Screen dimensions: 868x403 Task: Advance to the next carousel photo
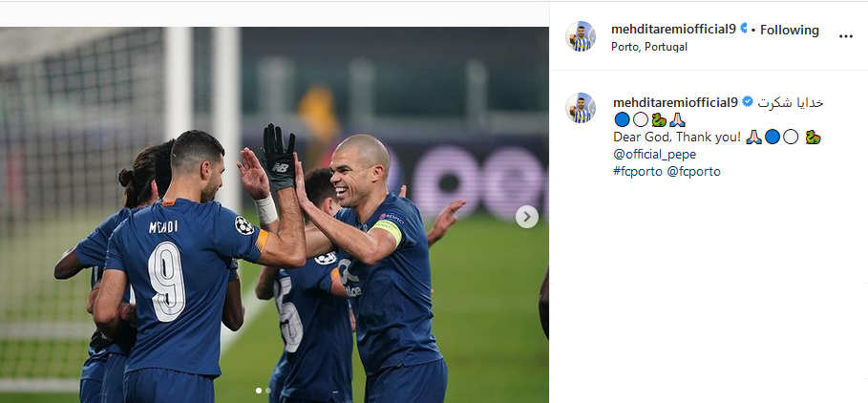click(526, 217)
